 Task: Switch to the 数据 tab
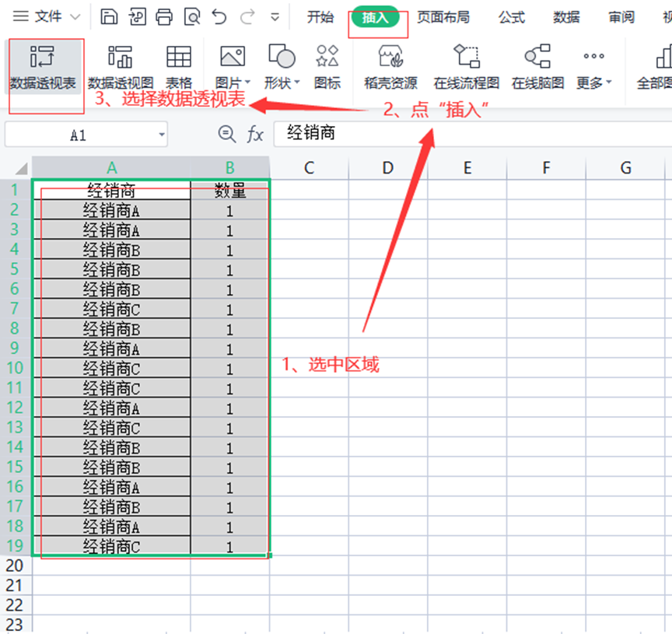[566, 17]
